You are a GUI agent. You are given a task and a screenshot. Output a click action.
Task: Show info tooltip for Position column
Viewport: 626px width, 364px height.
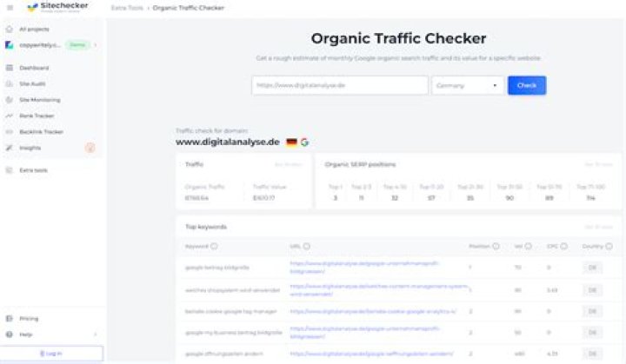[496, 246]
